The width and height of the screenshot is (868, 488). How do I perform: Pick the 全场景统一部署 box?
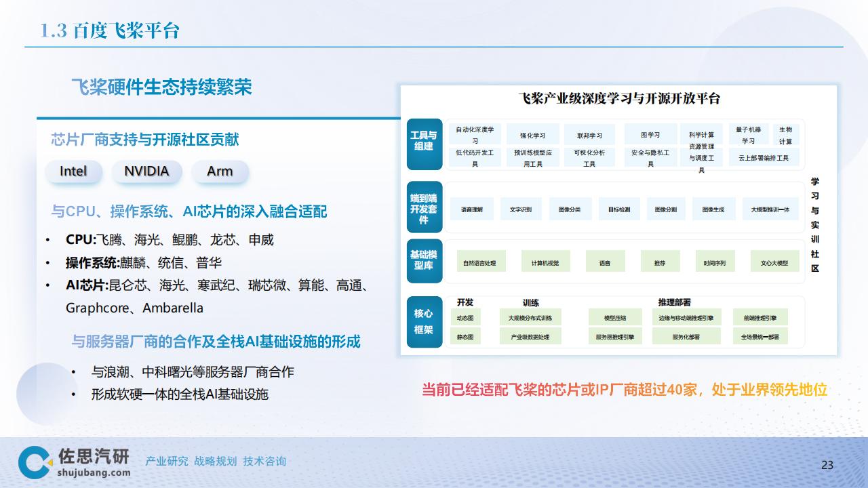click(x=760, y=336)
